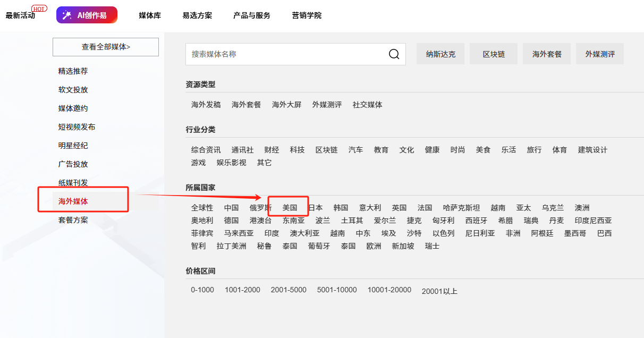Select 新加坡 country filter

[x=403, y=246]
